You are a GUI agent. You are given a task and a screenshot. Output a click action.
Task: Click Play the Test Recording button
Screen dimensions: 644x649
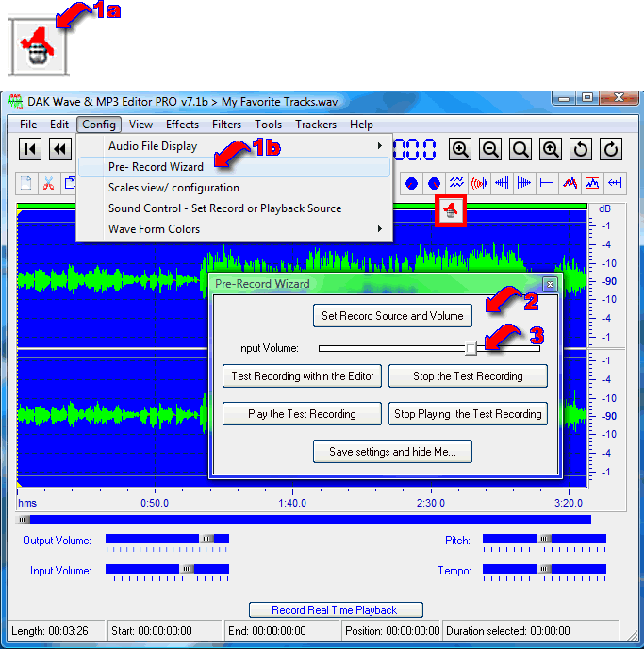click(302, 414)
